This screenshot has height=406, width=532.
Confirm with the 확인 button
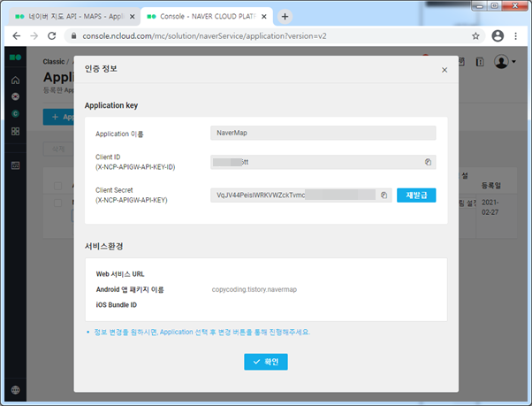coord(266,362)
